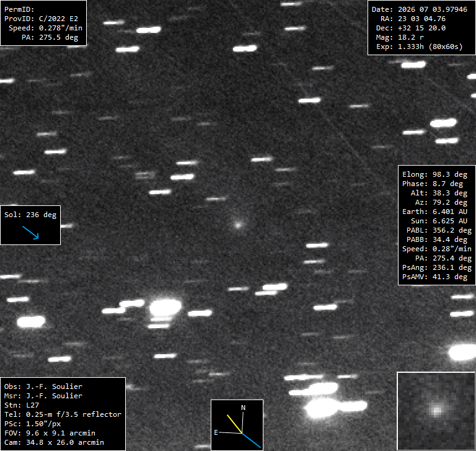Screen dimensions: 476x451
Task: Click the E label on compass
Action: (216, 432)
